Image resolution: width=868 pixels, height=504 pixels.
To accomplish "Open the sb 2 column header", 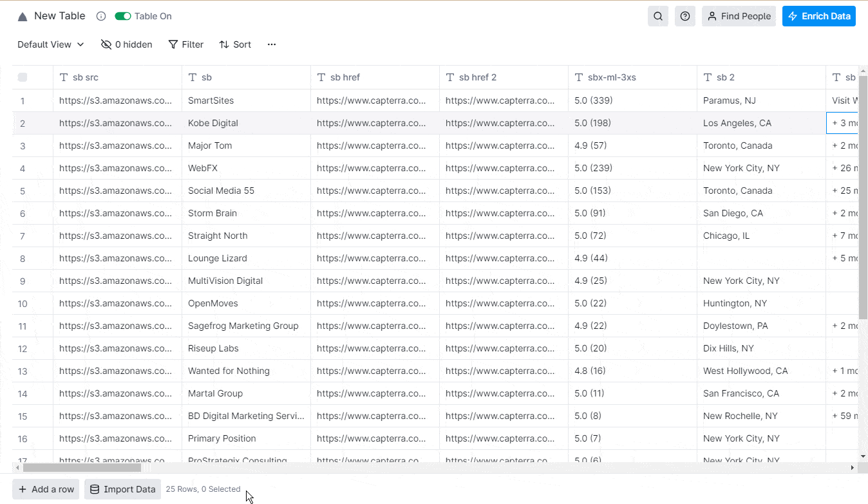I will [x=761, y=77].
